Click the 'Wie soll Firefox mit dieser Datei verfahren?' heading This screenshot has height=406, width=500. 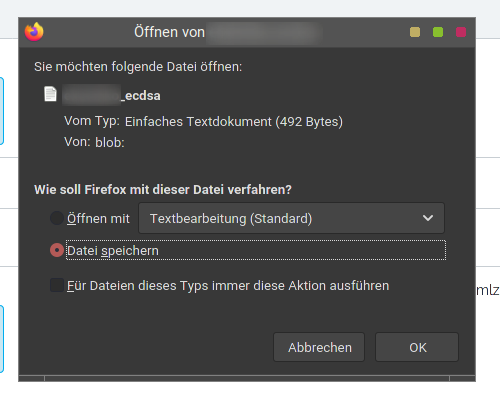point(163,190)
